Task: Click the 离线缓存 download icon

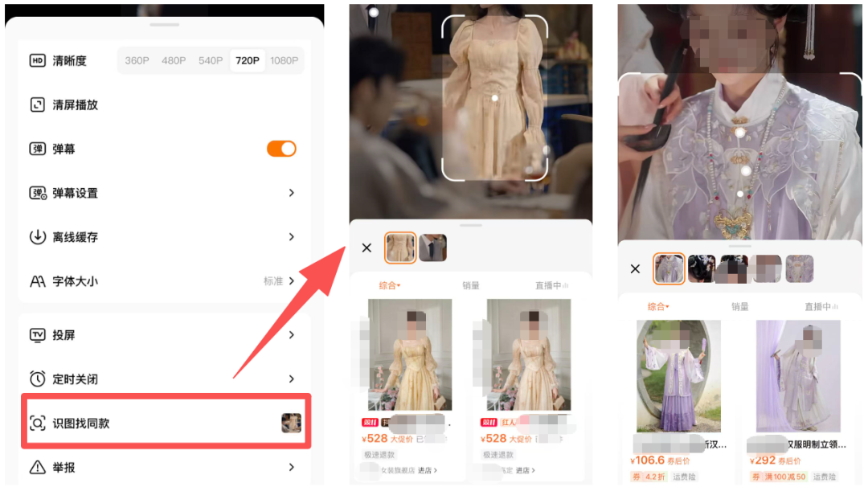Action: tap(37, 237)
